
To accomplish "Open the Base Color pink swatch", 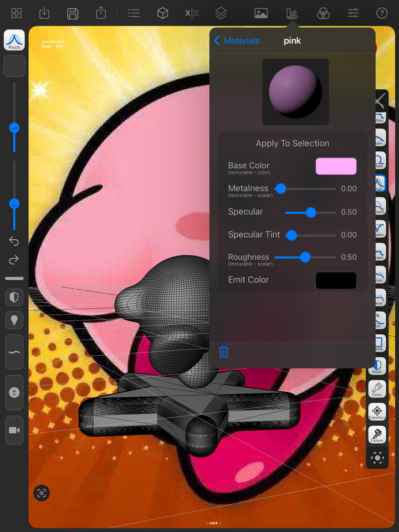I will pyautogui.click(x=336, y=166).
